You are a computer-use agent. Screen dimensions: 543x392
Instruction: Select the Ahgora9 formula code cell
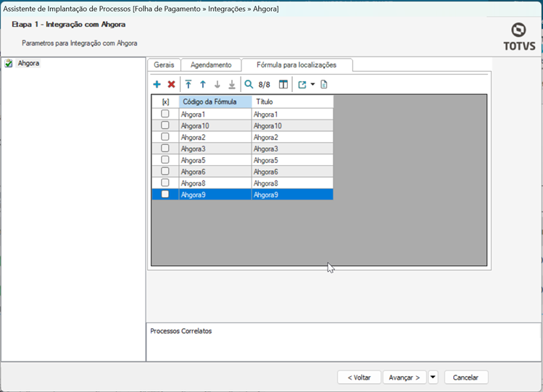pyautogui.click(x=215, y=194)
